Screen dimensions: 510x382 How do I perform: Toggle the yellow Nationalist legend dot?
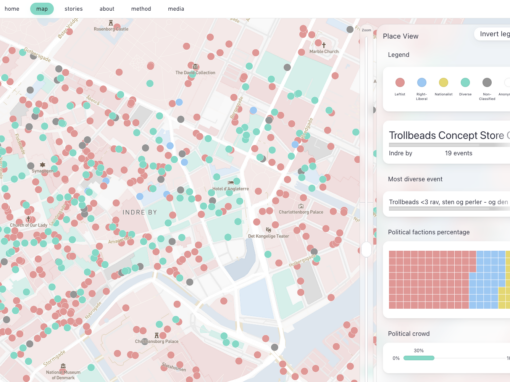443,82
